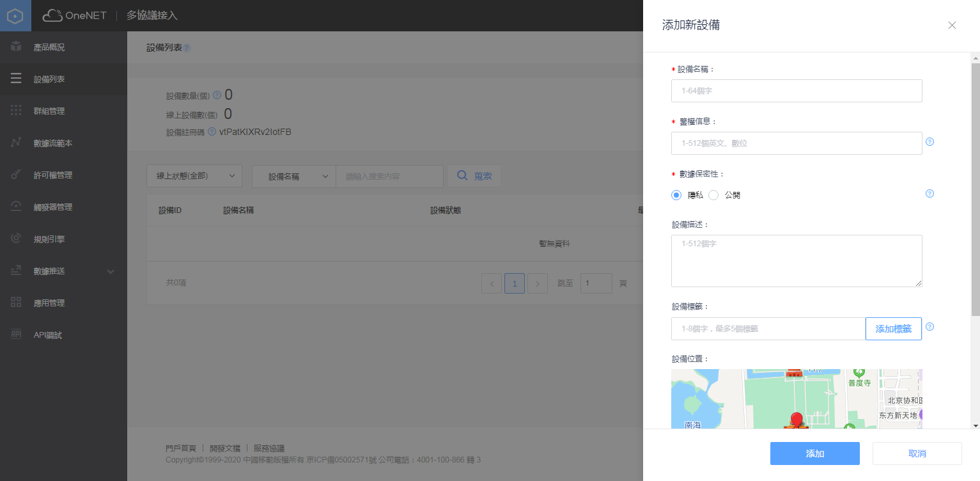Click the 設備ID column header
This screenshot has width=980, height=481.
(170, 210)
